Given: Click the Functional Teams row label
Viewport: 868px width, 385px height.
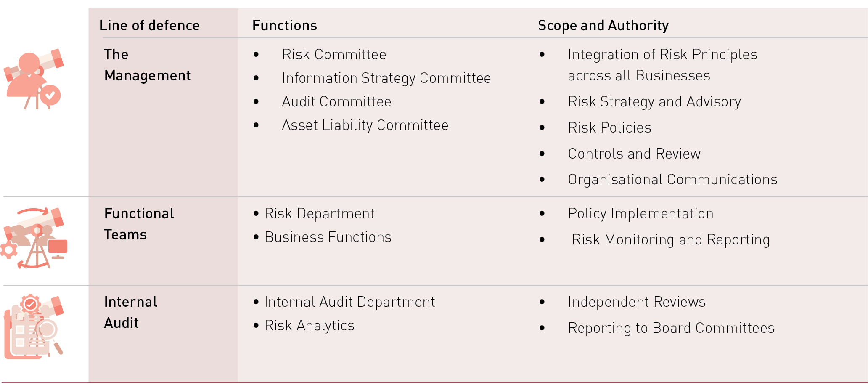Looking at the screenshot, I should (x=139, y=224).
